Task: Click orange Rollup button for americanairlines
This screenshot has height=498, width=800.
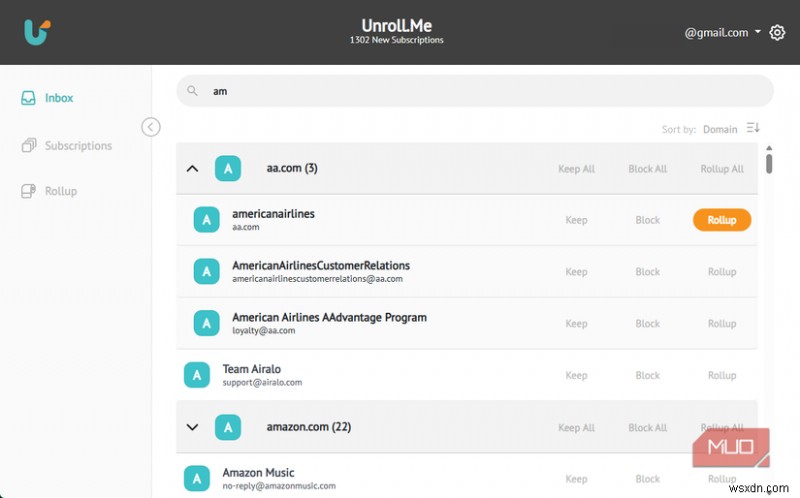Action: pyautogui.click(x=722, y=220)
